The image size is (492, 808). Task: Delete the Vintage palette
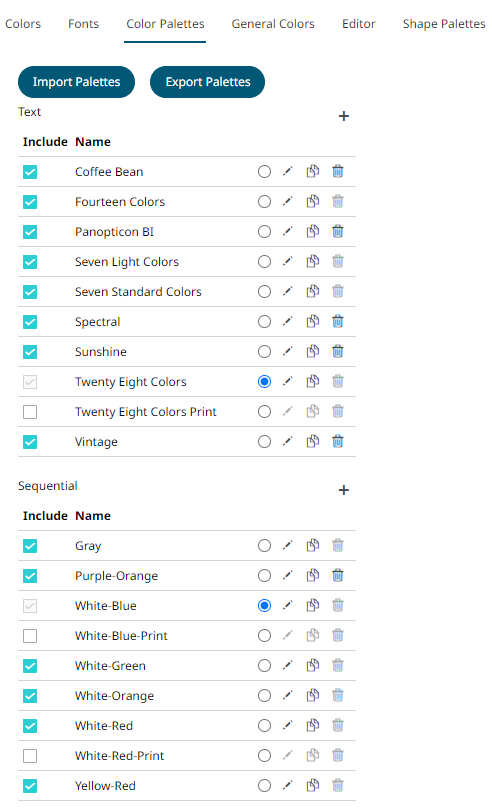pos(337,442)
